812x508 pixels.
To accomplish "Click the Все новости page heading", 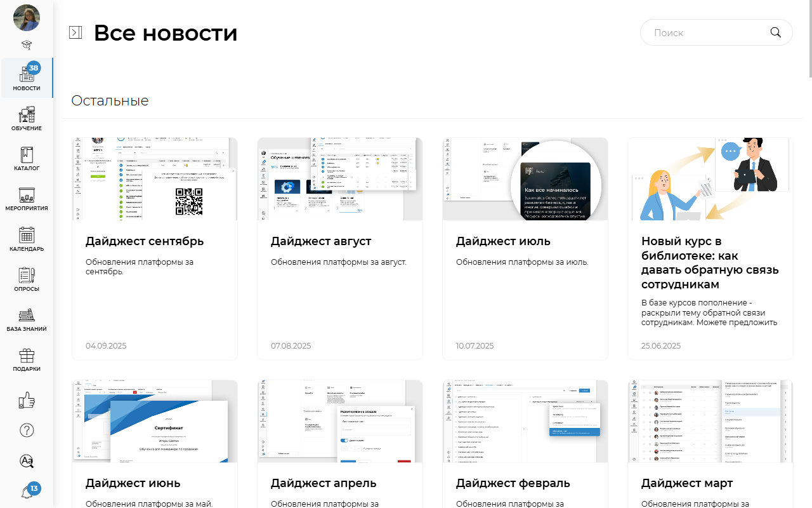I will click(x=166, y=32).
